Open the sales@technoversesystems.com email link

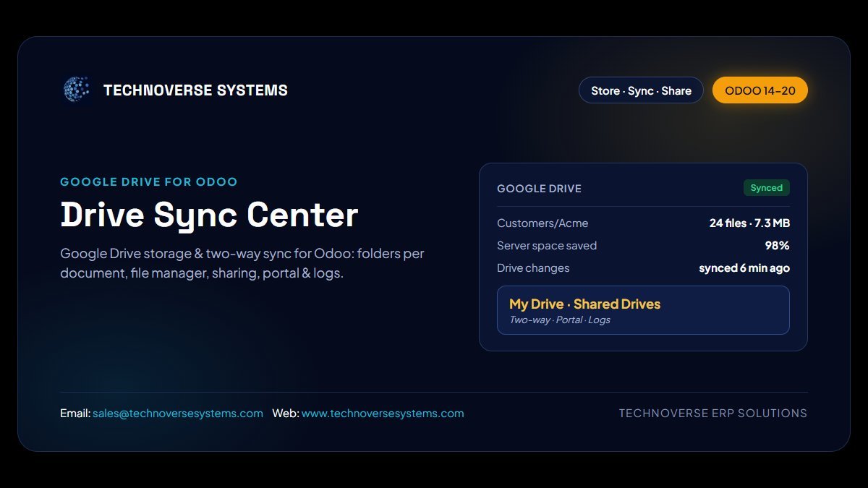tap(178, 414)
